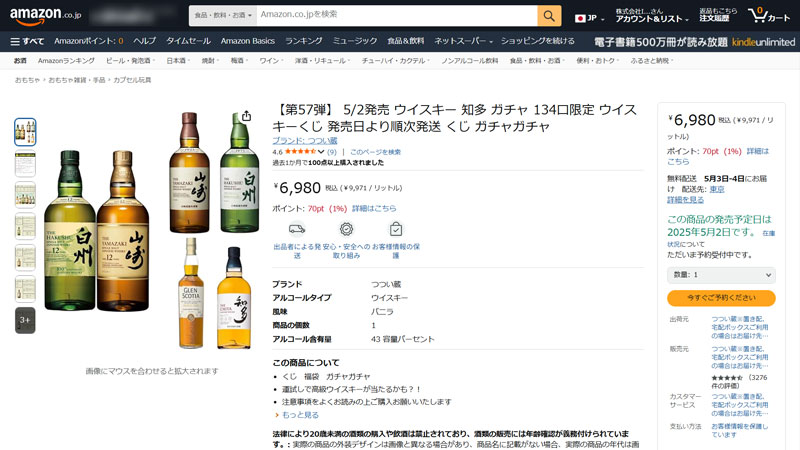This screenshot has width=800, height=450.
Task: Open 梅酒 category in sub navigation
Action: [239, 61]
